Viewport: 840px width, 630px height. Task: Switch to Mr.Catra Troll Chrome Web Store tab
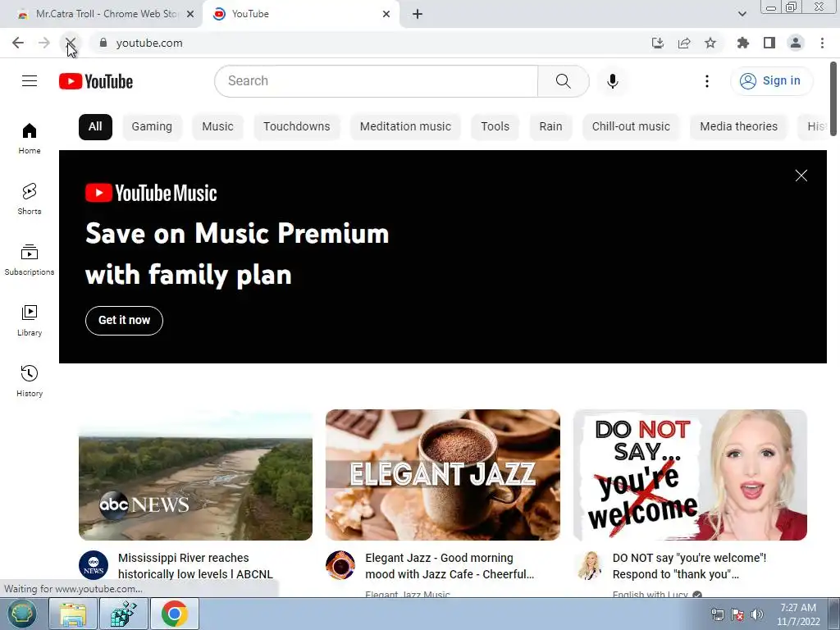click(x=102, y=14)
